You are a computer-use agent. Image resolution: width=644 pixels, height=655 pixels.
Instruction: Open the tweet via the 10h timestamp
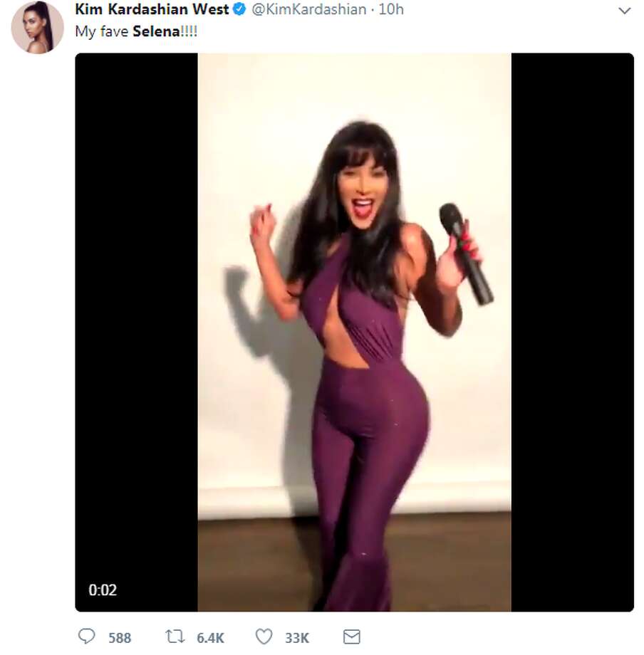coord(391,9)
